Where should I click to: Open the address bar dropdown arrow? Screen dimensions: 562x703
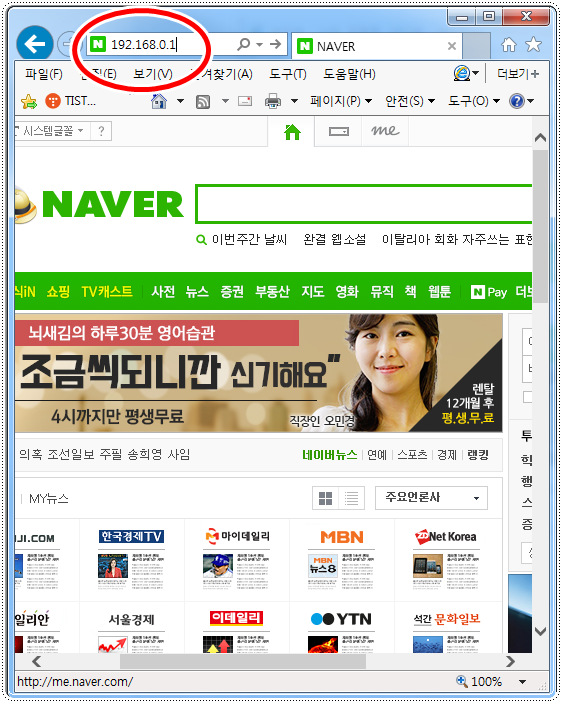click(x=259, y=44)
